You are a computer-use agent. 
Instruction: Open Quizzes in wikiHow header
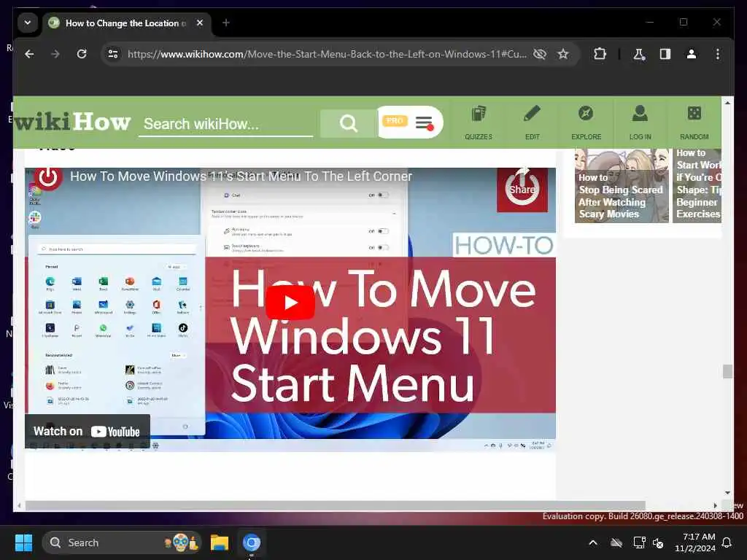point(479,122)
